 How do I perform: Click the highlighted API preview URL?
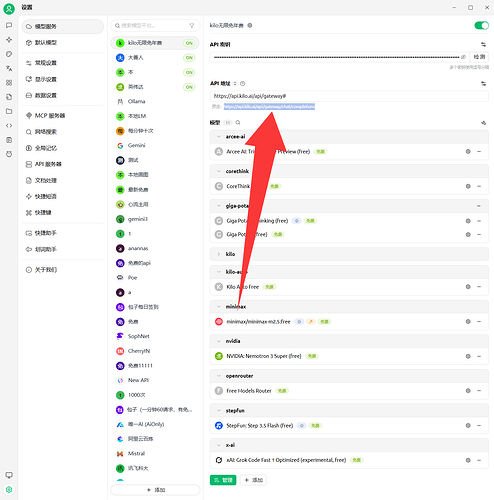269,106
